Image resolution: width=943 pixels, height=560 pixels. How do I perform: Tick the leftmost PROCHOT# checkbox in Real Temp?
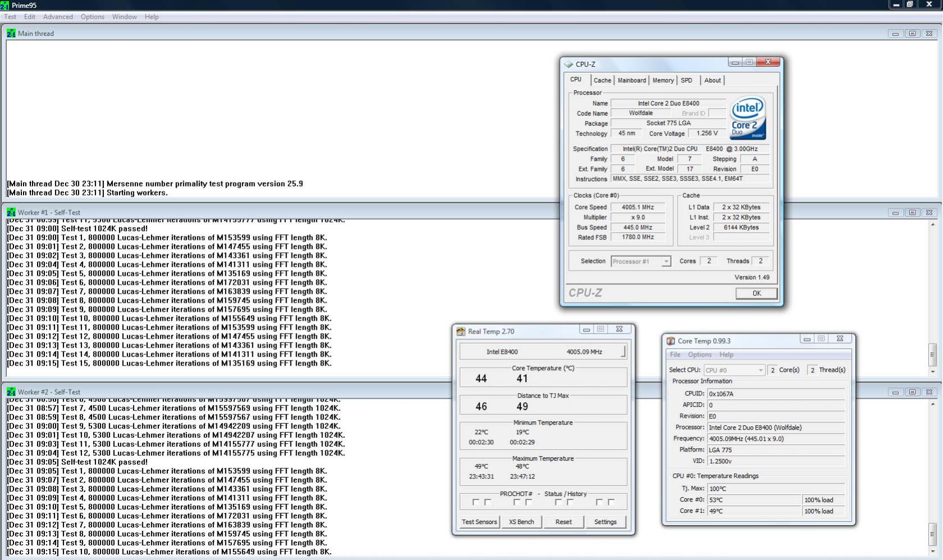[476, 502]
